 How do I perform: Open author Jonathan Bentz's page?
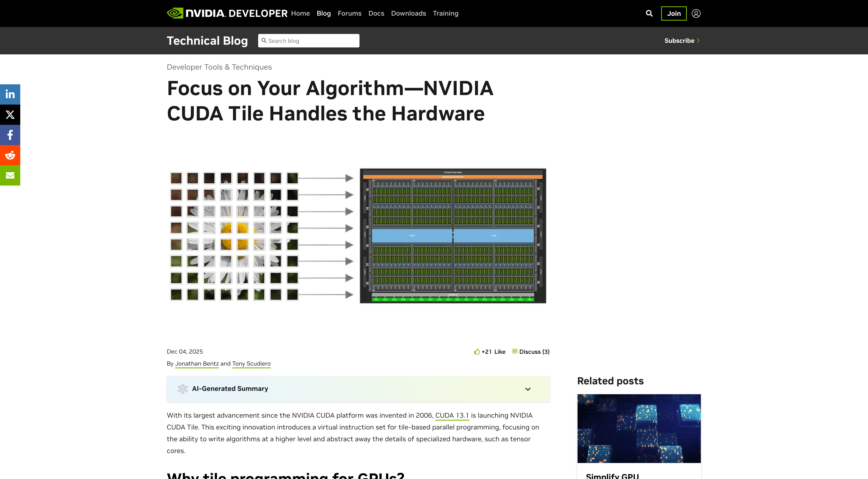point(197,363)
